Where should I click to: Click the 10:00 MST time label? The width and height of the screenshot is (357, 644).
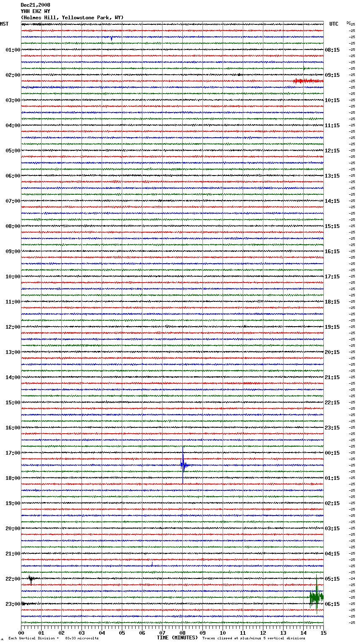(13, 277)
